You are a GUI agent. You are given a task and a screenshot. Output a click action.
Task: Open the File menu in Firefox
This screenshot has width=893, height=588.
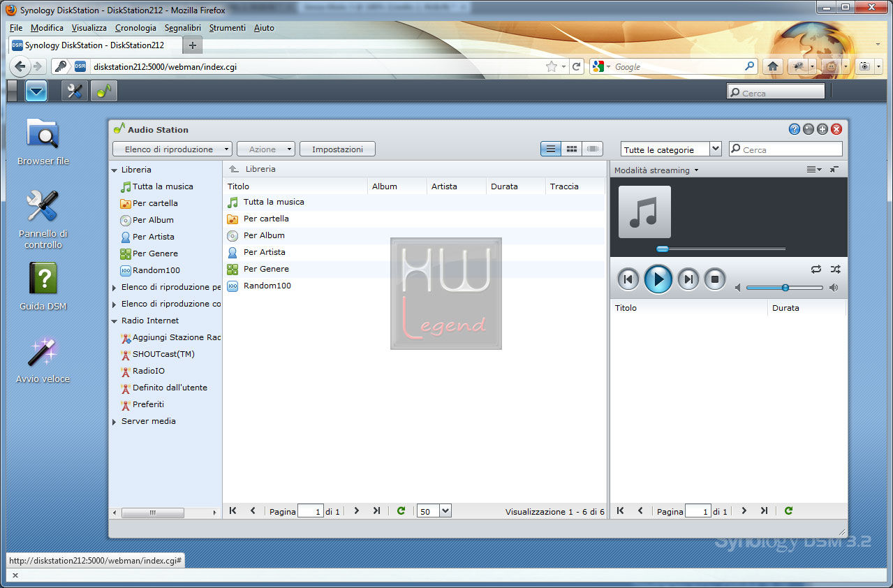tap(16, 28)
